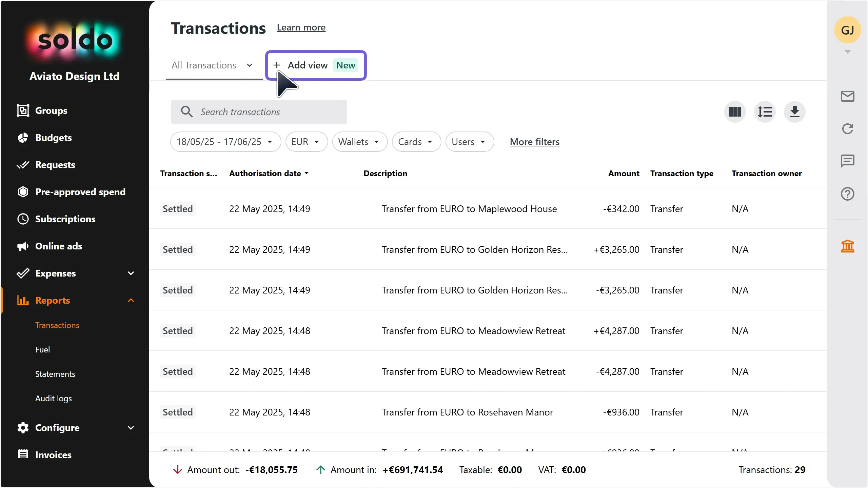Open the More filters link
Screen dimensions: 868x488
pyautogui.click(x=534, y=142)
